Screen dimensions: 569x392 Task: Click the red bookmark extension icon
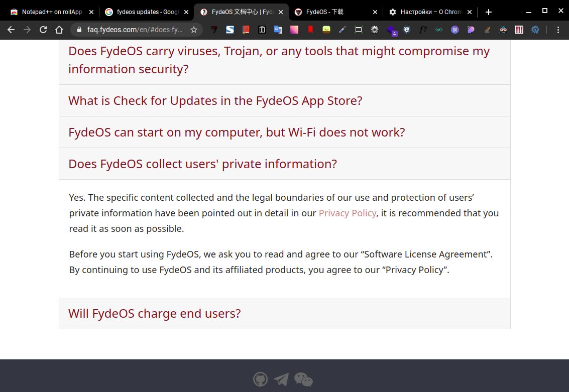pos(310,30)
